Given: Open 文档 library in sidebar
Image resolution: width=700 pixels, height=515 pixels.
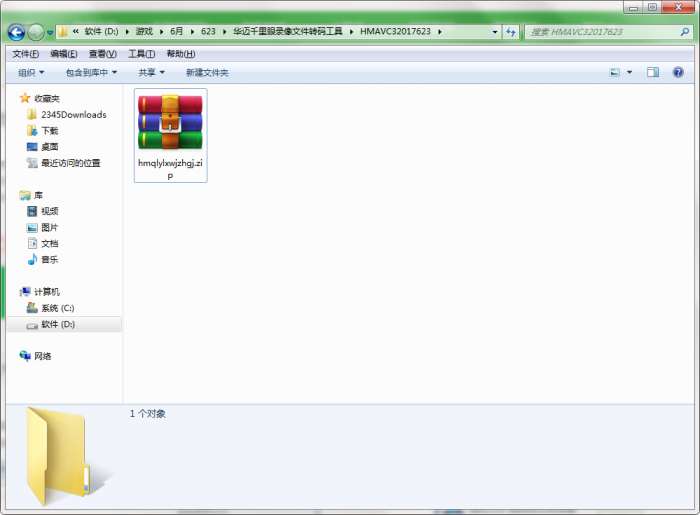Looking at the screenshot, I should [x=43, y=244].
